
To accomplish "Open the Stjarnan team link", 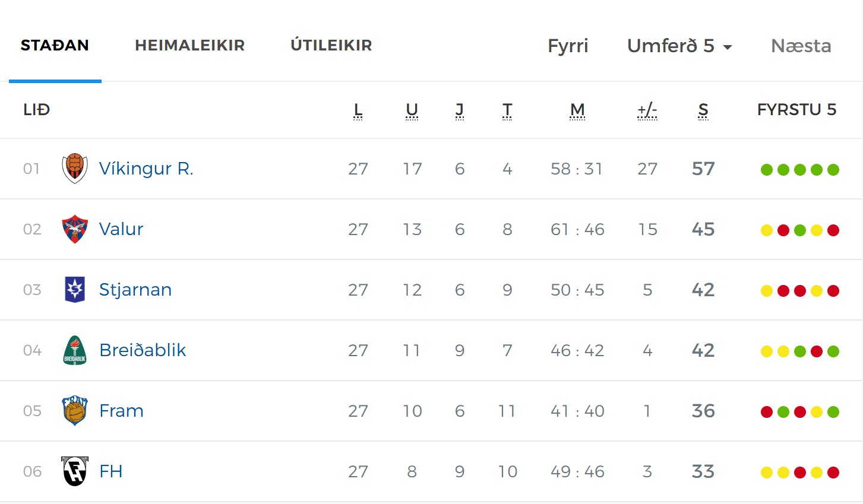I will (x=135, y=290).
